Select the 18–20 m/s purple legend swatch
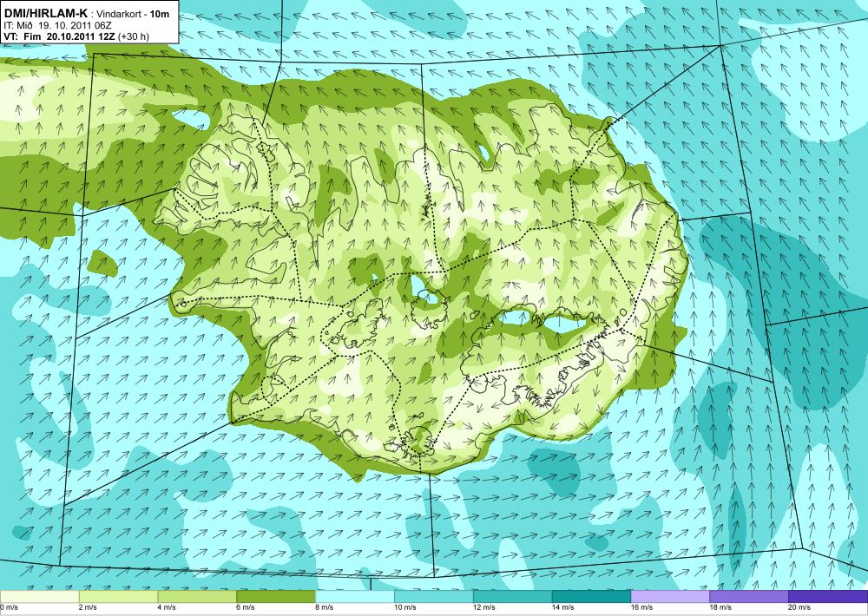 pos(749,597)
